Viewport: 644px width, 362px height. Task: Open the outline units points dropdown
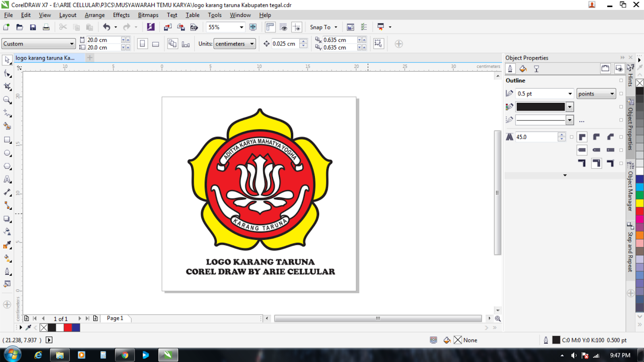[x=612, y=94]
